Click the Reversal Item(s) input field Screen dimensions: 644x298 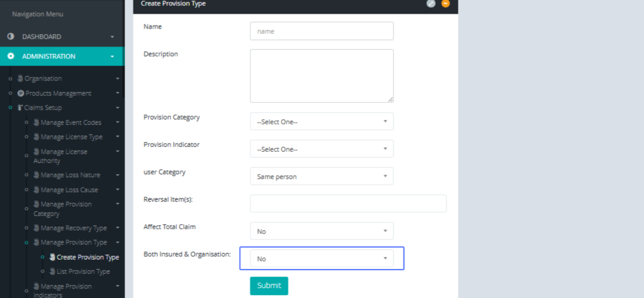pyautogui.click(x=348, y=204)
